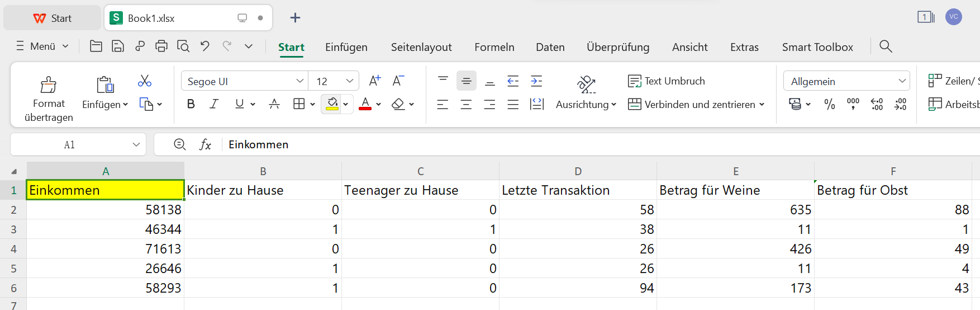Toggle italic formatting
The image size is (980, 310).
point(214,104)
